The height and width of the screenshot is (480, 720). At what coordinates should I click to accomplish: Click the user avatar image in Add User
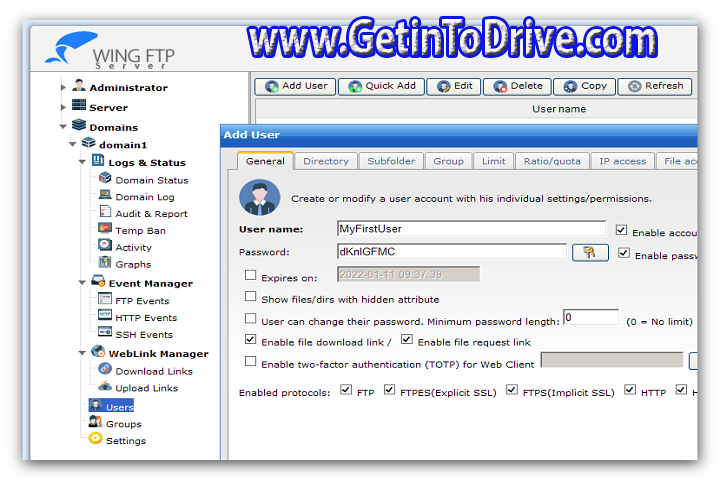tap(259, 198)
